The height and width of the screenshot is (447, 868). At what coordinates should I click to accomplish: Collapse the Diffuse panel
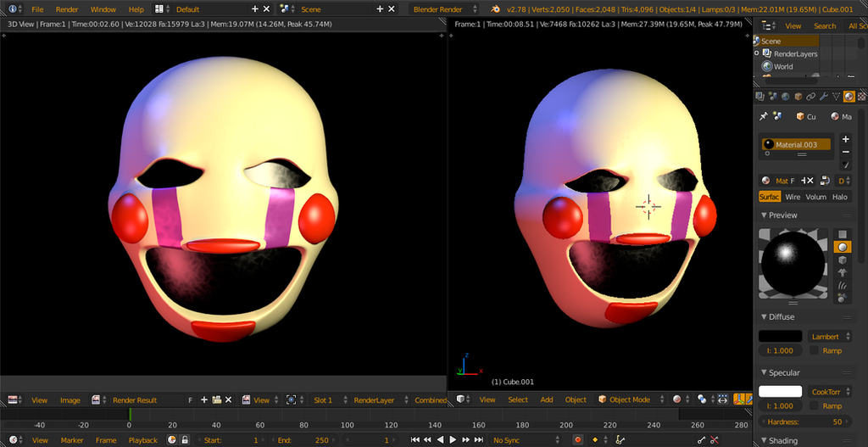764,317
